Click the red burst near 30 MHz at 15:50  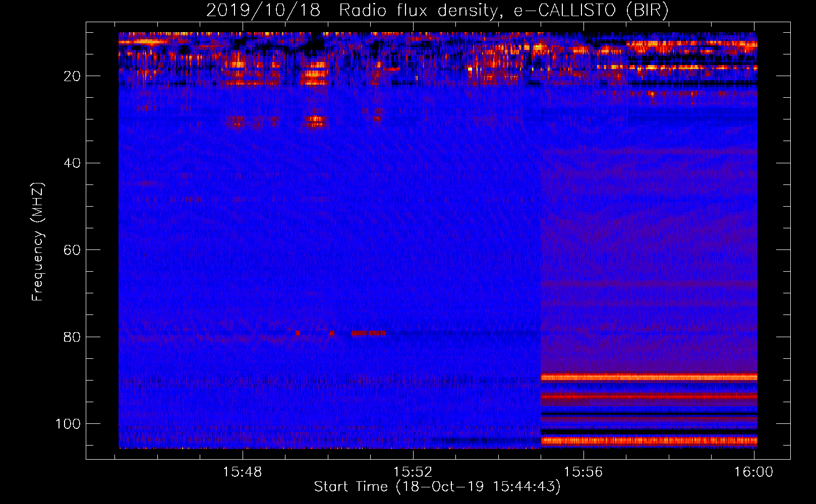click(x=316, y=121)
